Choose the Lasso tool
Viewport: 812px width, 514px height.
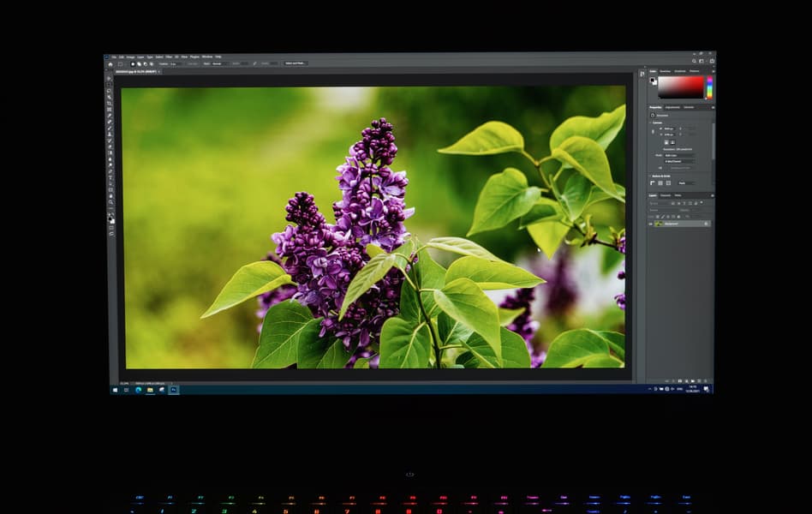coord(110,90)
